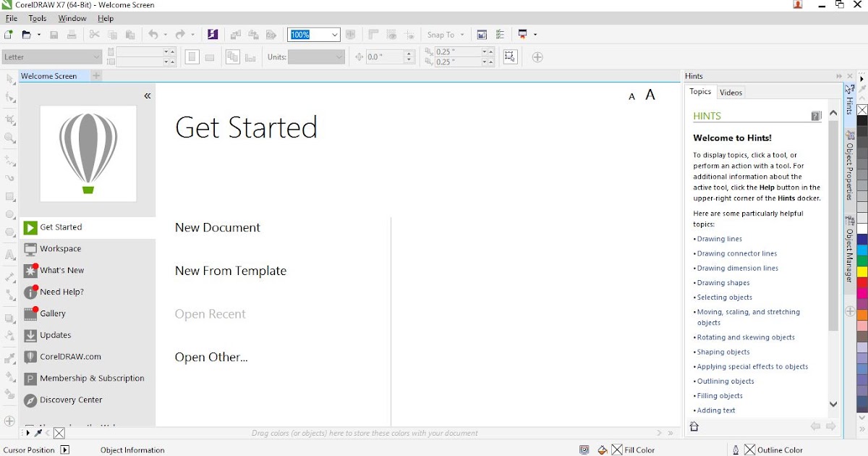The image size is (868, 456).
Task: Click New From Template
Action: click(x=231, y=271)
